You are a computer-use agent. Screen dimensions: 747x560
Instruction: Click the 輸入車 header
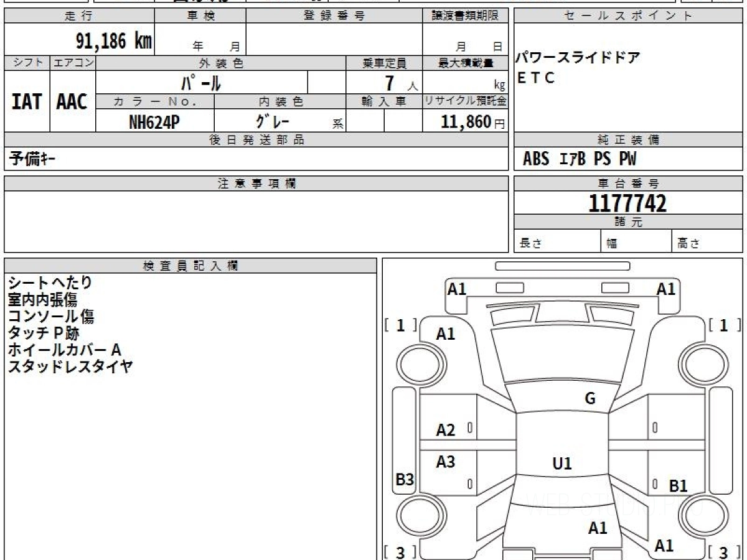(x=384, y=101)
